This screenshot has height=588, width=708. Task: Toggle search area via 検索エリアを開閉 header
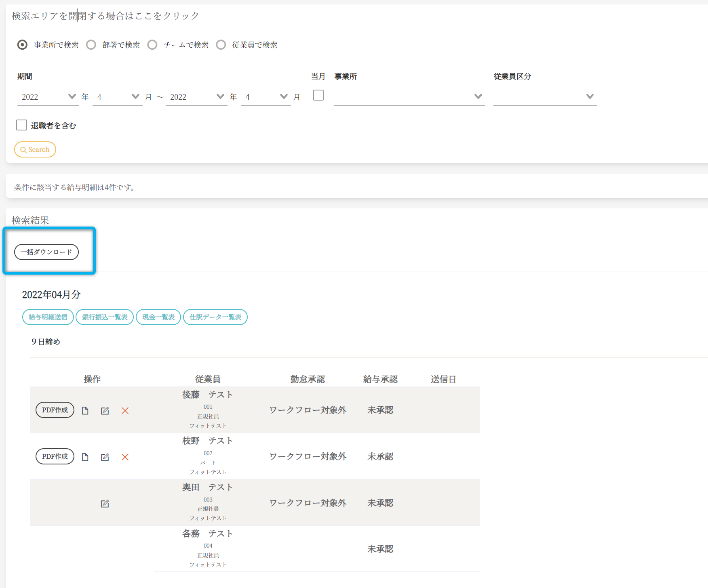pos(105,16)
